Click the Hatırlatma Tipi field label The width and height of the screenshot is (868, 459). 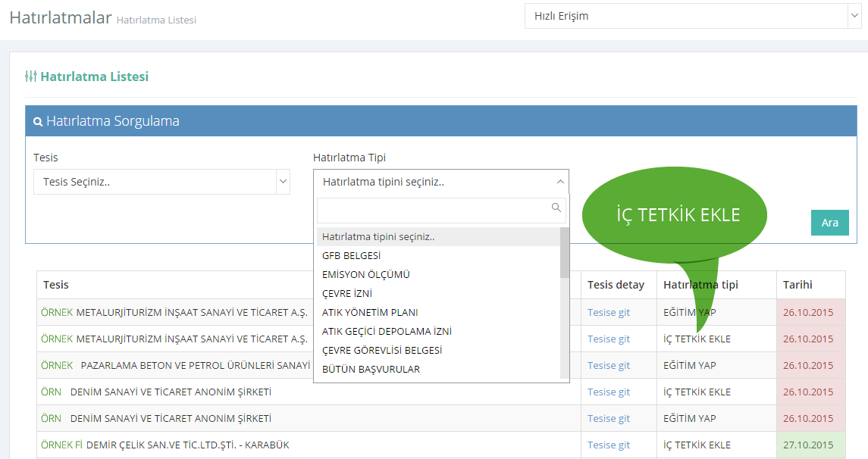349,158
